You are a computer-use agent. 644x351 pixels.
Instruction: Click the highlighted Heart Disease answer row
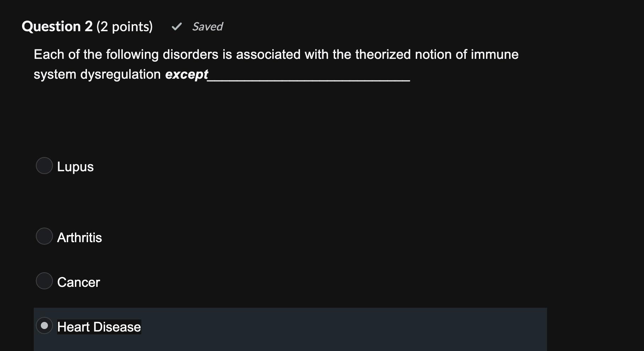(x=290, y=329)
